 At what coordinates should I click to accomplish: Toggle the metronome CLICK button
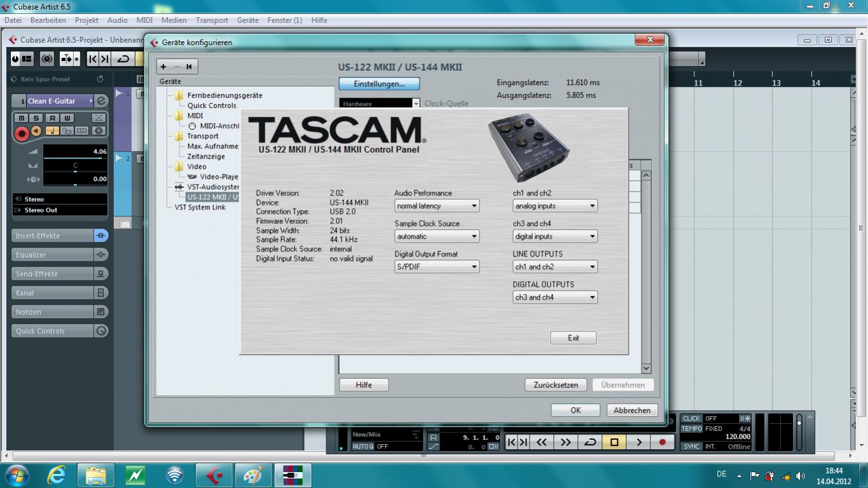pos(691,418)
